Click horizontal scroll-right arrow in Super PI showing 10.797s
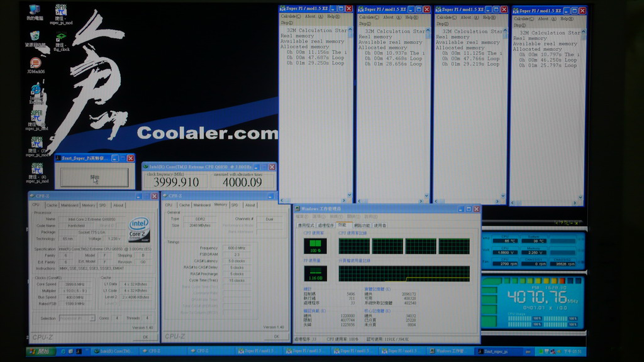Screen dimensions: 644x362 coord(575,203)
